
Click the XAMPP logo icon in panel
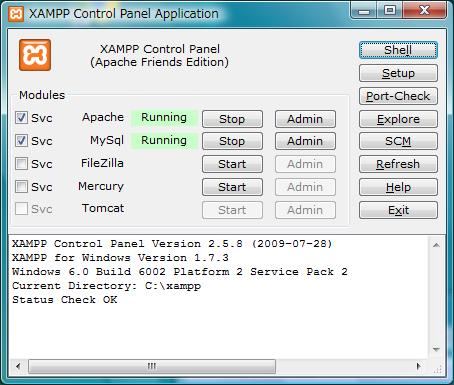point(35,55)
